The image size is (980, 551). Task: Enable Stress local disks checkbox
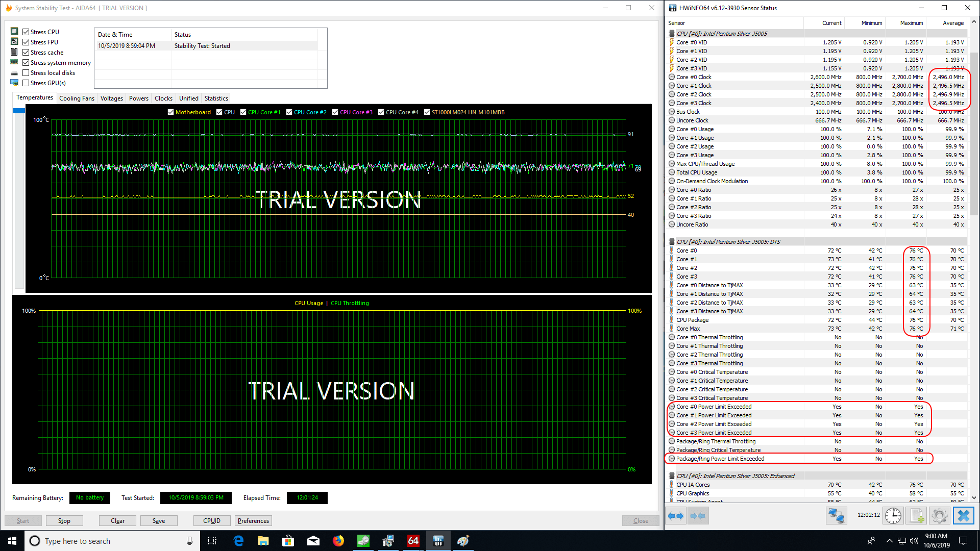pyautogui.click(x=26, y=72)
